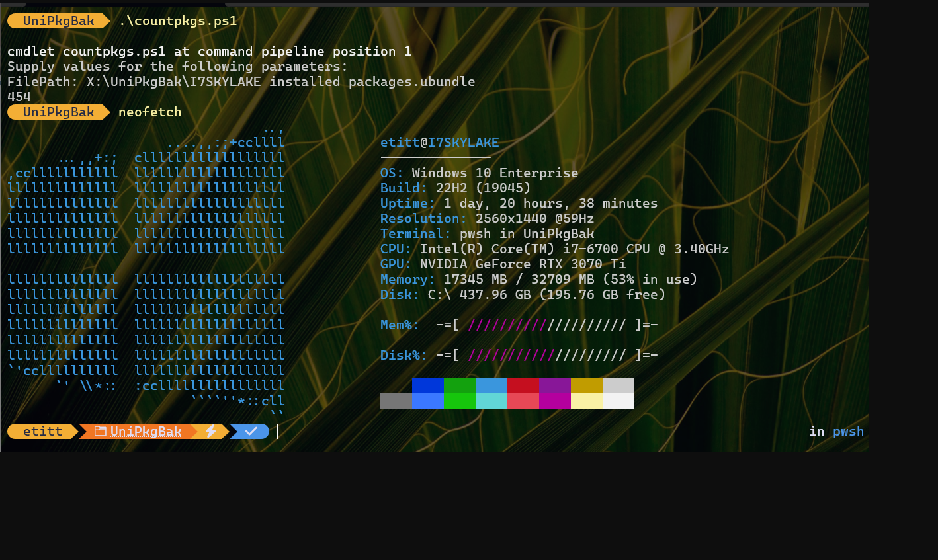Click the "cmdlet countpkgs.ps1 at command pipeline" line
Screen dimensions: 938x560
(210, 52)
